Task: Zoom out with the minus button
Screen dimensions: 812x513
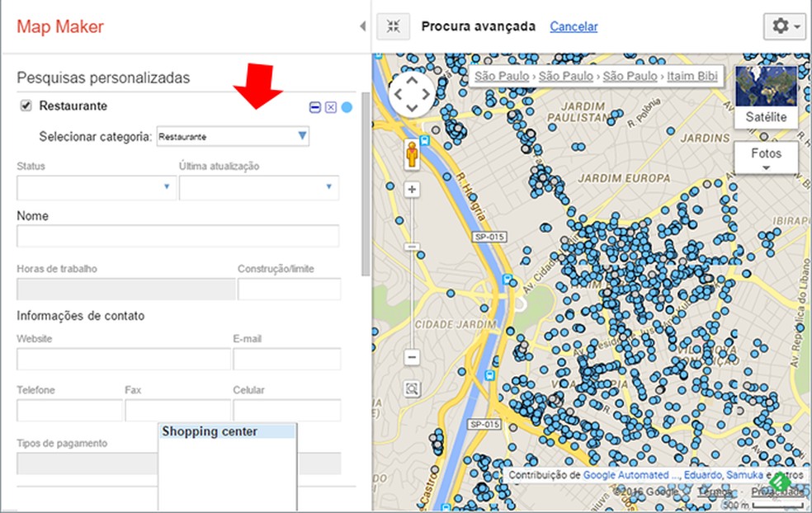Action: (412, 357)
